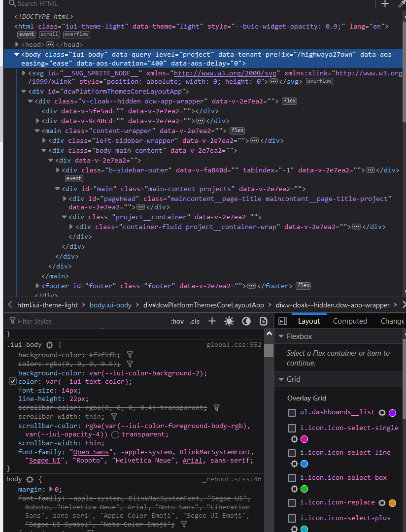The image size is (406, 532).
Task: Grab a color with the eyedropper icon
Action: click(x=402, y=4)
